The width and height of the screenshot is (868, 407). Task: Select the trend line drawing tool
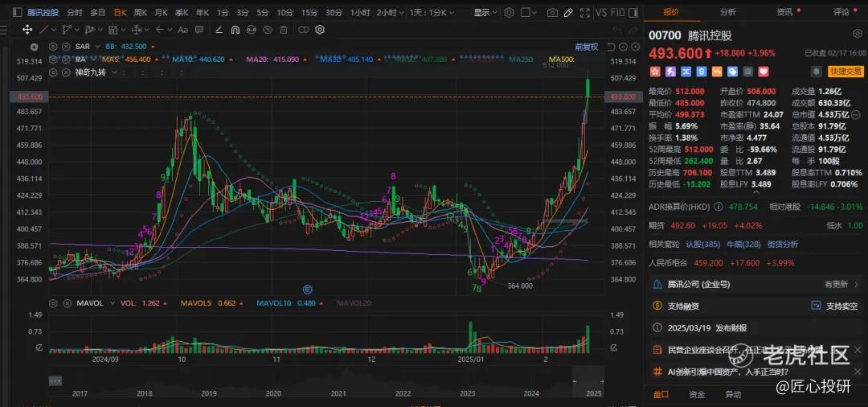click(x=45, y=29)
